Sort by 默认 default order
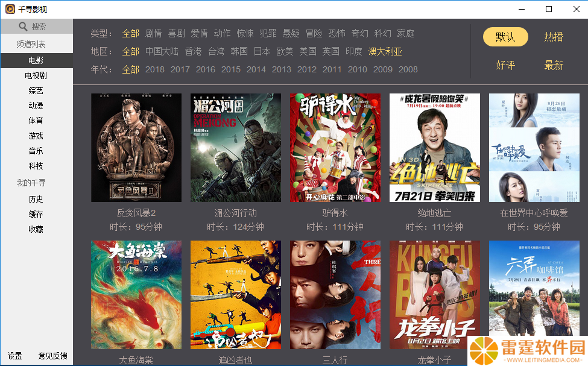Image resolution: width=588 pixels, height=366 pixels. (505, 37)
